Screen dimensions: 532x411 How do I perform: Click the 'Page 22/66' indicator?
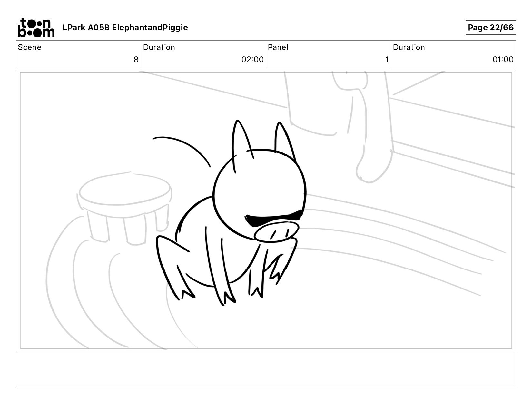[491, 27]
